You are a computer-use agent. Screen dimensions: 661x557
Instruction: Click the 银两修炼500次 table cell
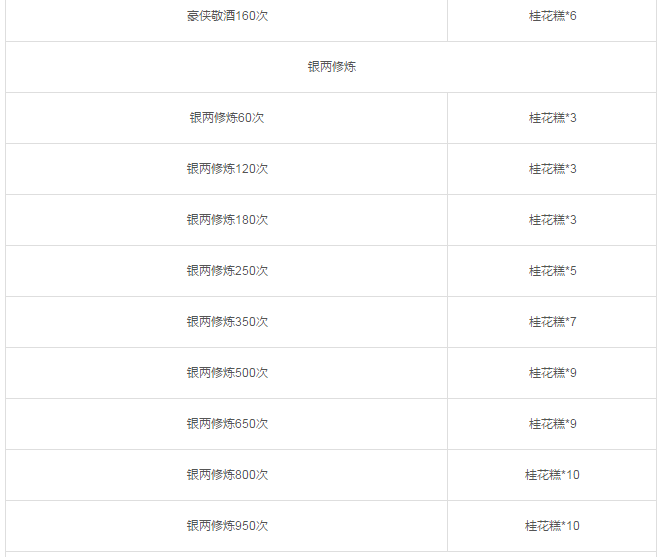tap(227, 373)
